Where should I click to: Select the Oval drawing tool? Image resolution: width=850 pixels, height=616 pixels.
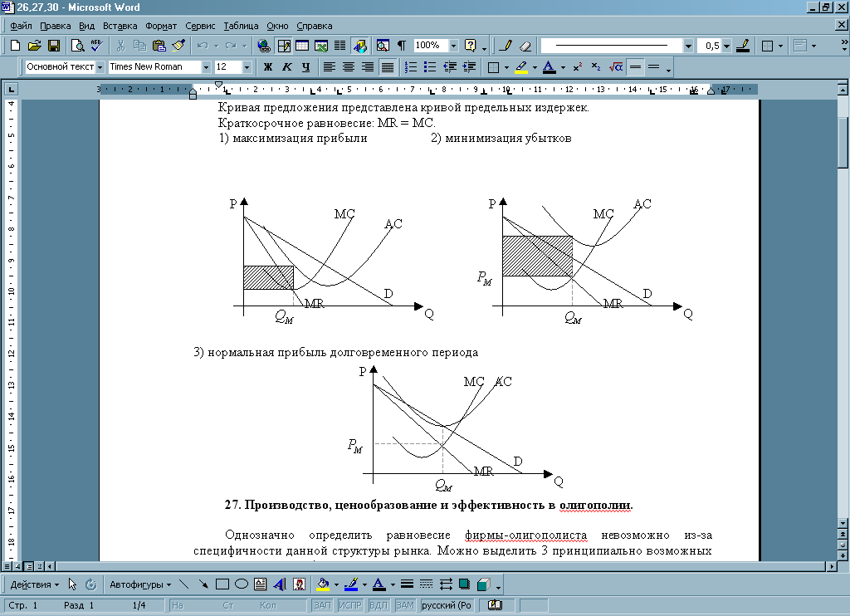click(242, 584)
